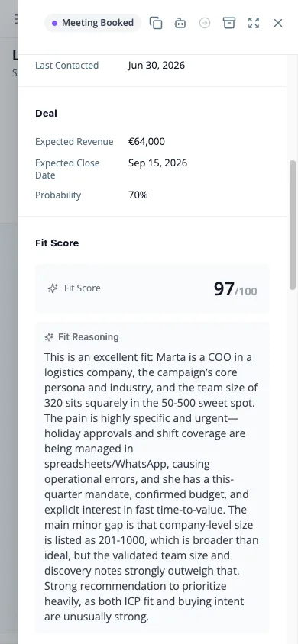Edit the Expected Revenue value €64,000
Viewport: 298px width, 644px height.
[x=147, y=142]
